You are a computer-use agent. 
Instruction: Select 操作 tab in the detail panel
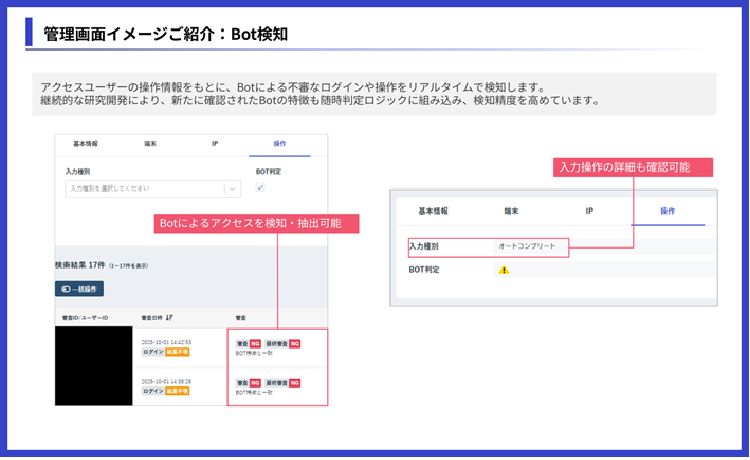tap(668, 211)
